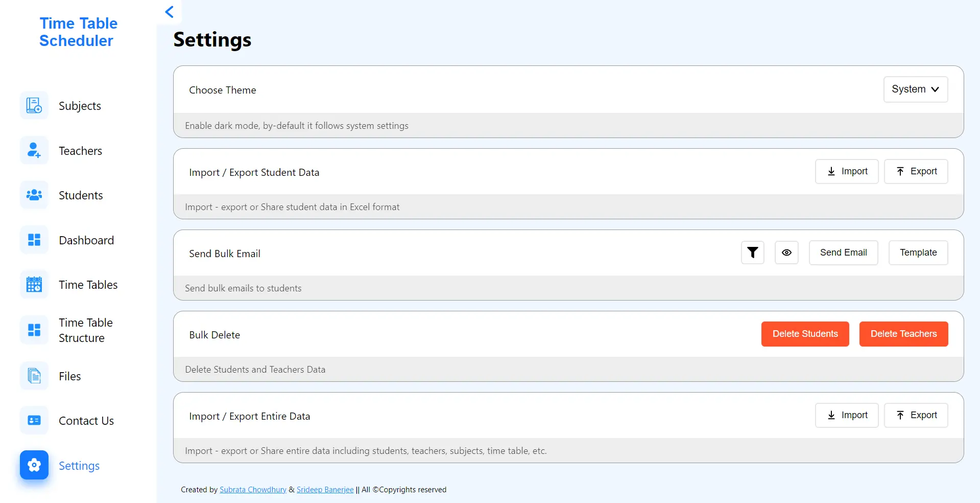
Task: Click the Import / Export Student Data label
Action: coord(254,172)
